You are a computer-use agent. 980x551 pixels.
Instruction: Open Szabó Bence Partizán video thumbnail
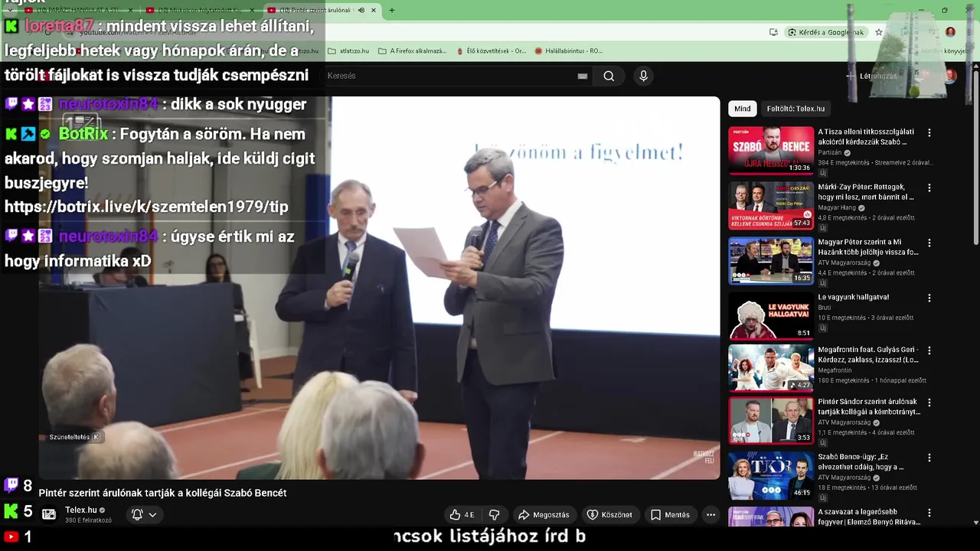[x=770, y=150]
